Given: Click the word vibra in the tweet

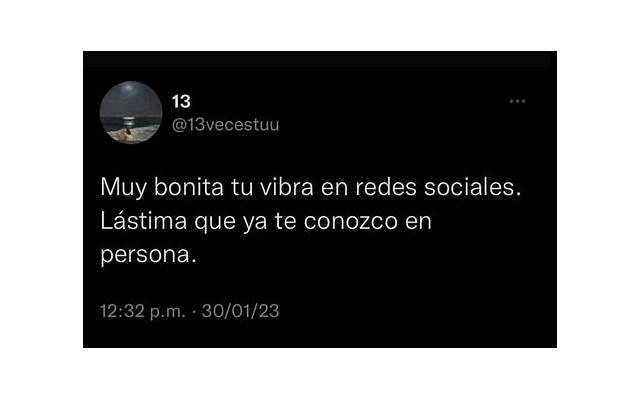Looking at the screenshot, I should coord(287,187).
